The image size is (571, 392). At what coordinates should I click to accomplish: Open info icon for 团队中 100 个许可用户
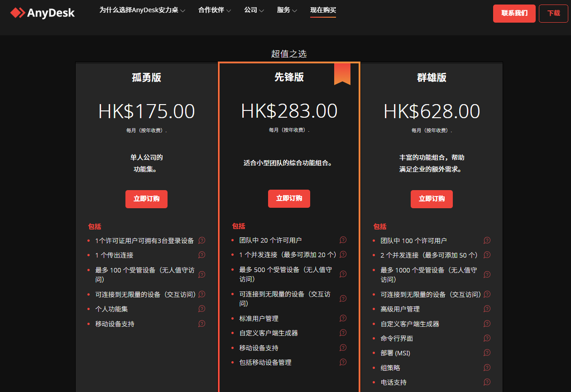(487, 240)
